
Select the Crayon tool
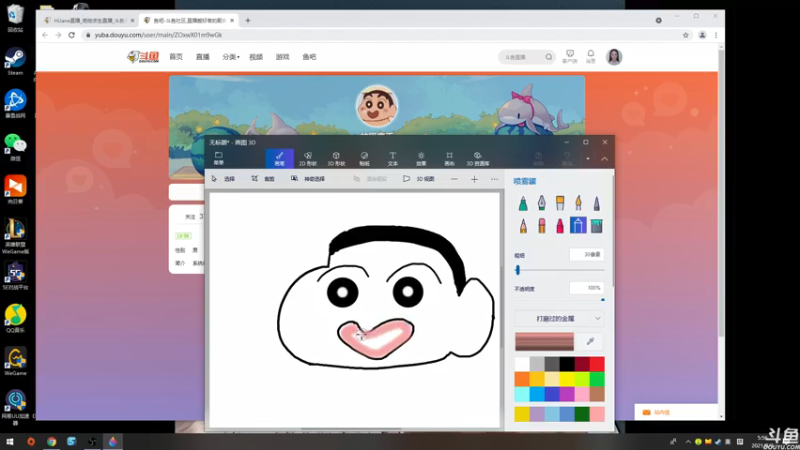pos(560,226)
